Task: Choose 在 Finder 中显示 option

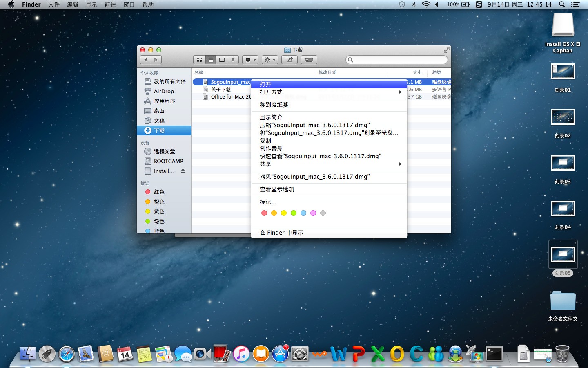Action: point(329,233)
